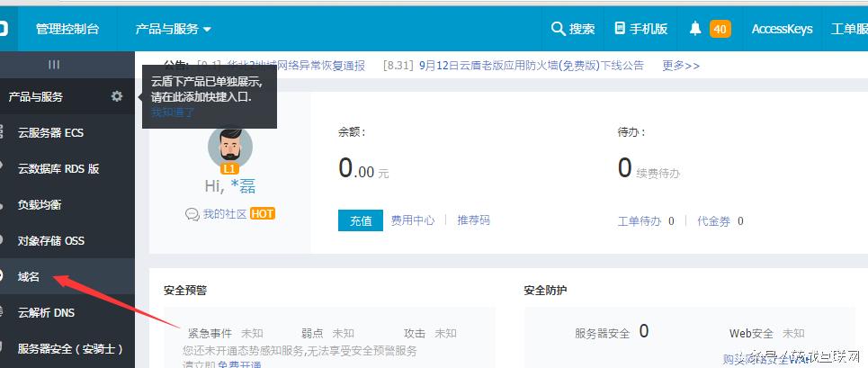Click the *磊 username link
The height and width of the screenshot is (368, 868).
coord(243,186)
